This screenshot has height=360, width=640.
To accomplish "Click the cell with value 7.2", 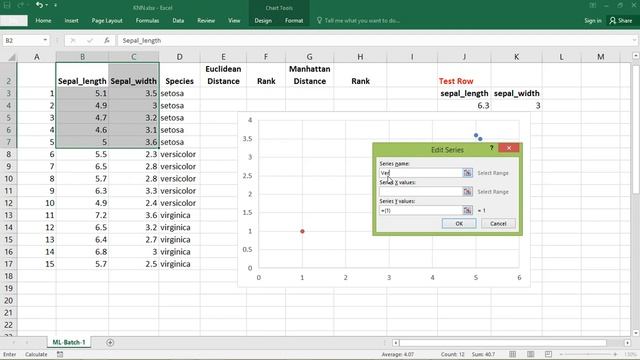I will [x=82, y=215].
